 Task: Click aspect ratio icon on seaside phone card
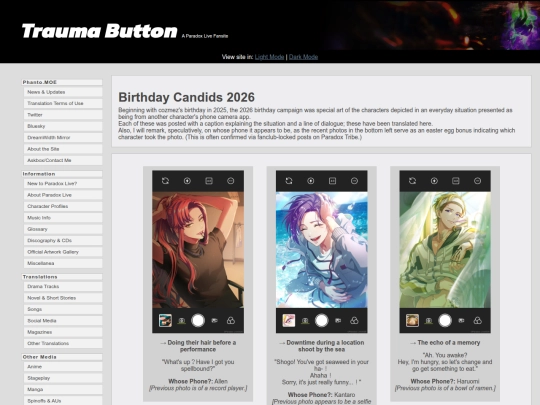coord(332,181)
